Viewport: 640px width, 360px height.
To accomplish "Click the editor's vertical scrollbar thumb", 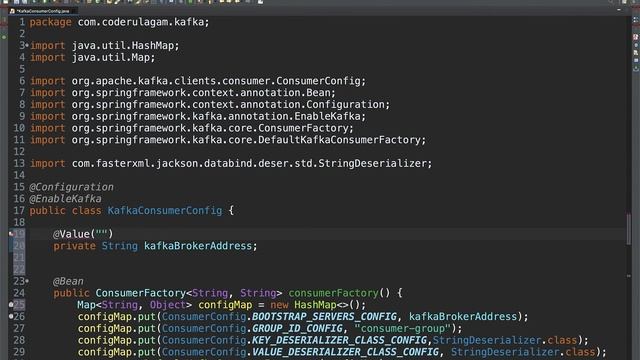I will (x=629, y=229).
